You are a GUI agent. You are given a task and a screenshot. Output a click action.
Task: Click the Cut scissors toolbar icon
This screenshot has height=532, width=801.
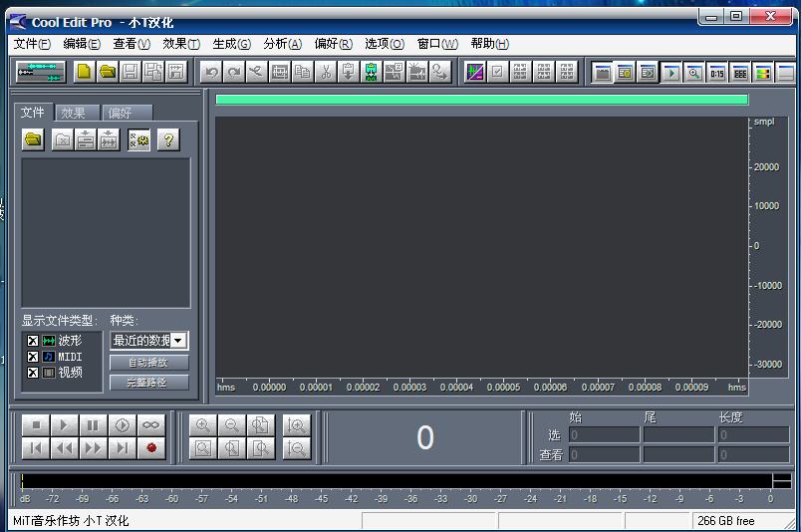point(326,72)
